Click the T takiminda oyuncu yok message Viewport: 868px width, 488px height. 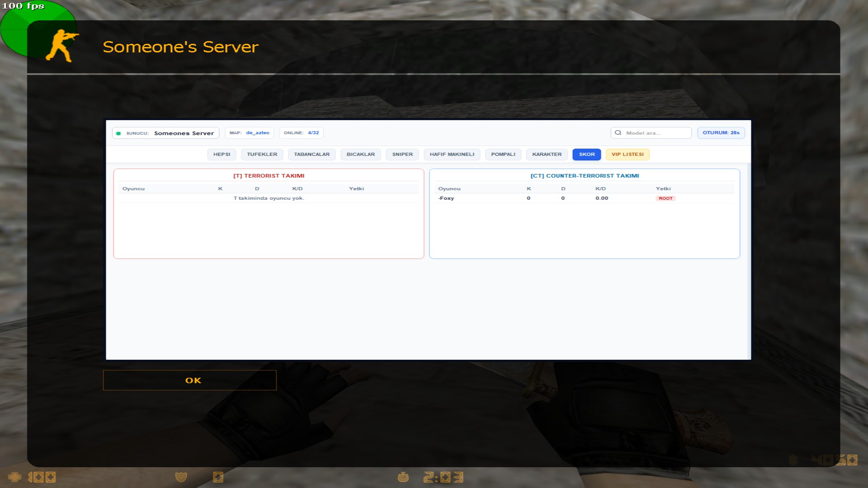pyautogui.click(x=269, y=198)
